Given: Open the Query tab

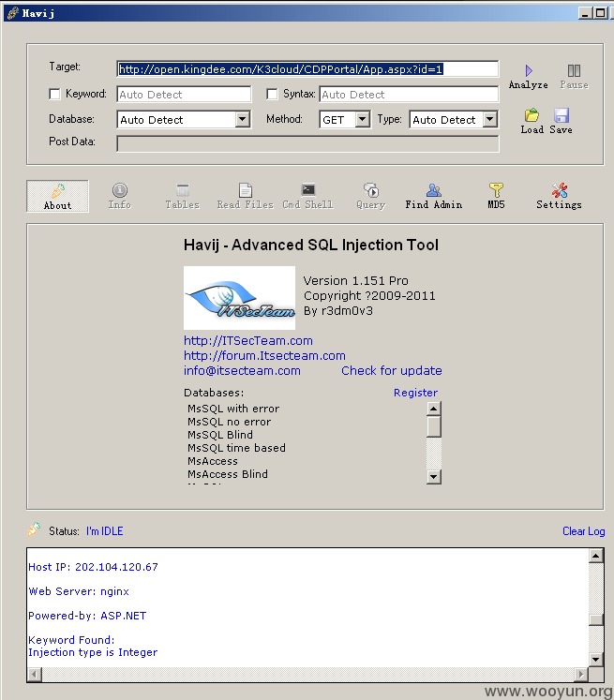Looking at the screenshot, I should (370, 197).
